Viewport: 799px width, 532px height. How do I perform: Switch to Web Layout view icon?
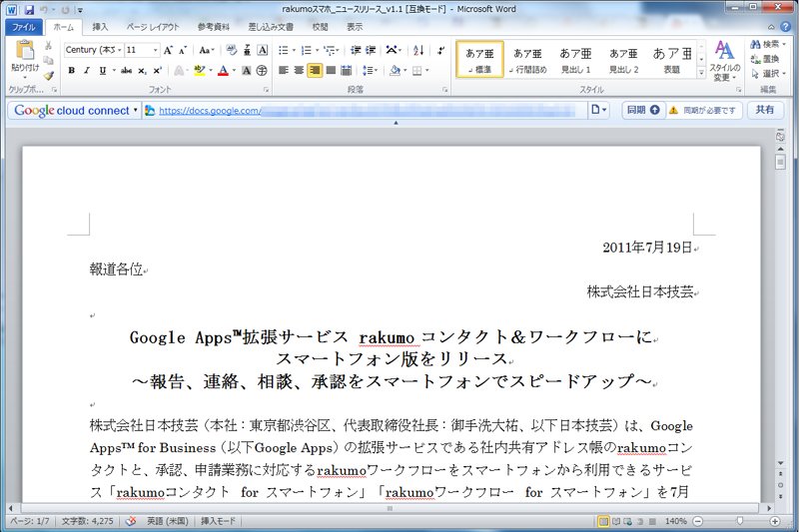pyautogui.click(x=628, y=521)
